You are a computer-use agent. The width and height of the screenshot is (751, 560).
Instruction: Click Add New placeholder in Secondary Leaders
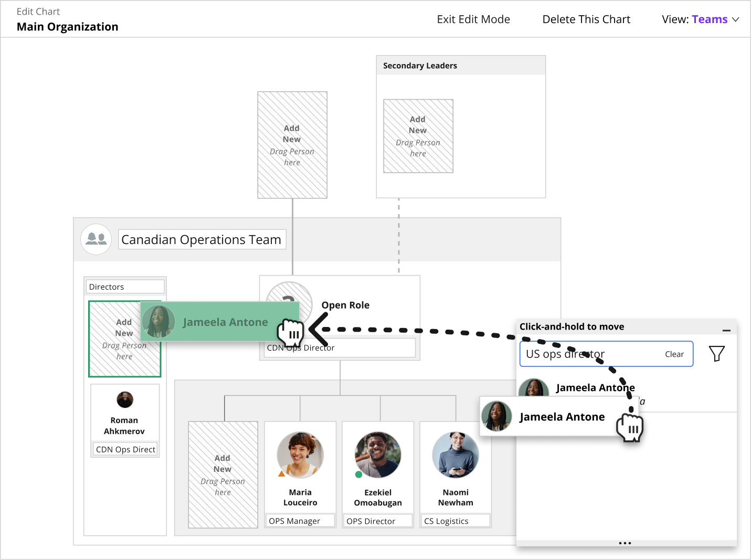[x=418, y=136]
